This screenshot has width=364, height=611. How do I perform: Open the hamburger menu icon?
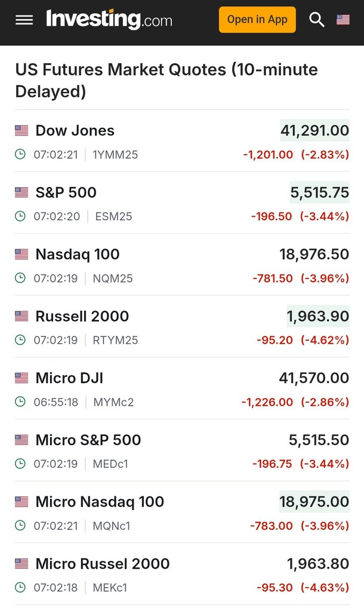(24, 20)
